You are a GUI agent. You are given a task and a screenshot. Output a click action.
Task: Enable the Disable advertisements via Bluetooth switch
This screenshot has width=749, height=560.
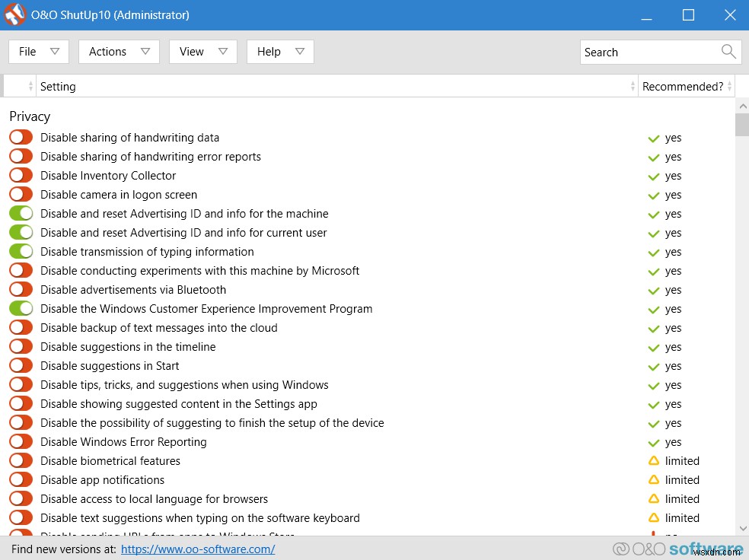pyautogui.click(x=21, y=290)
